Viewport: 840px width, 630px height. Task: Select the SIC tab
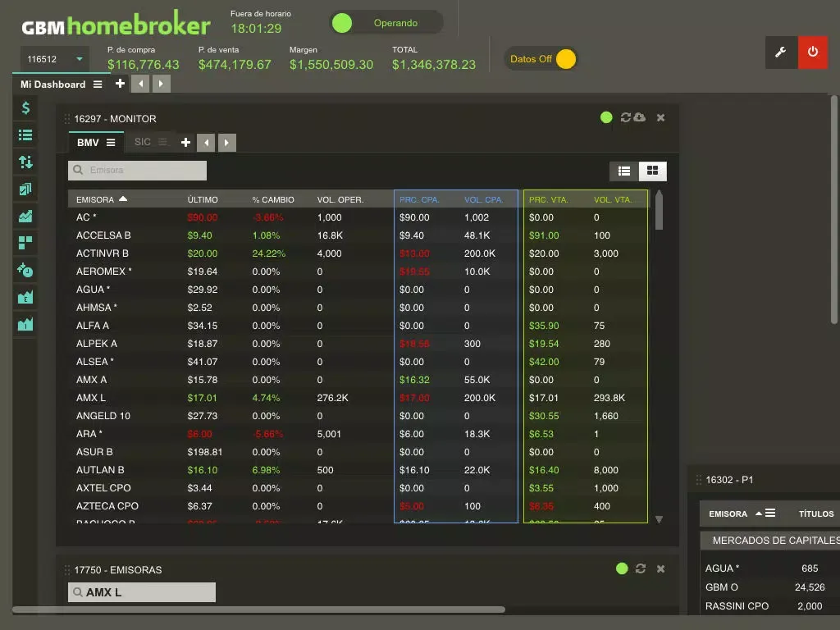coord(143,142)
